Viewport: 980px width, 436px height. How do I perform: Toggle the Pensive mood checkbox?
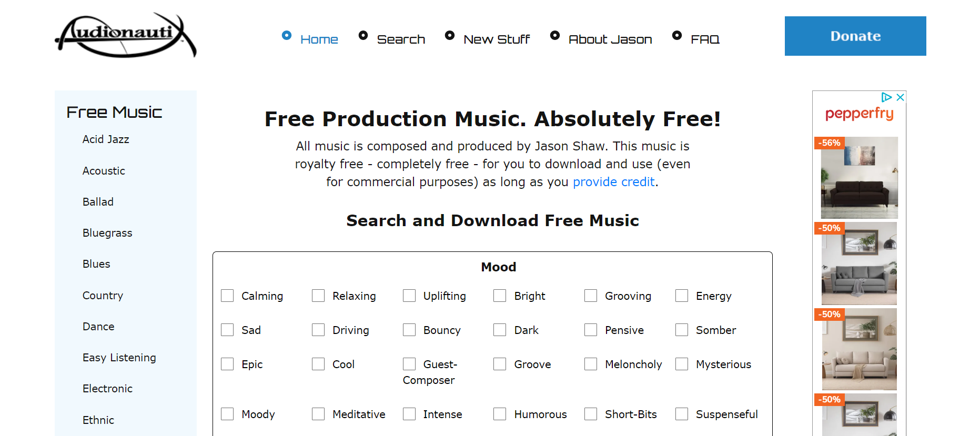pyautogui.click(x=591, y=330)
